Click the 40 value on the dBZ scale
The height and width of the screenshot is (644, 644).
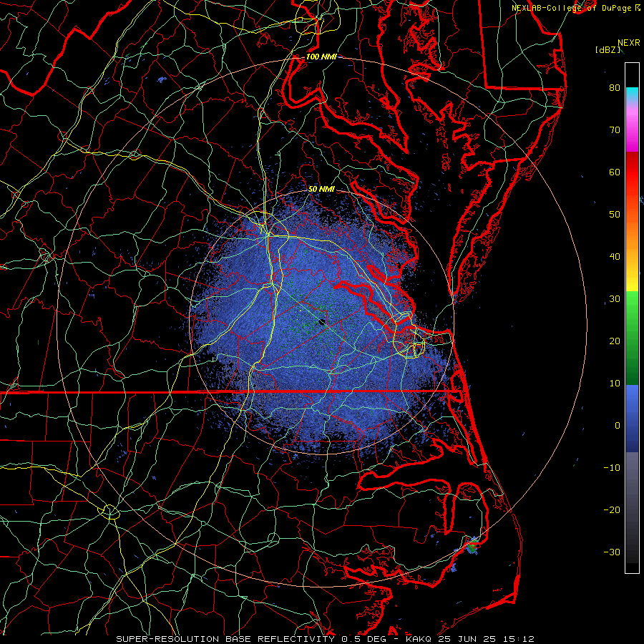[615, 257]
